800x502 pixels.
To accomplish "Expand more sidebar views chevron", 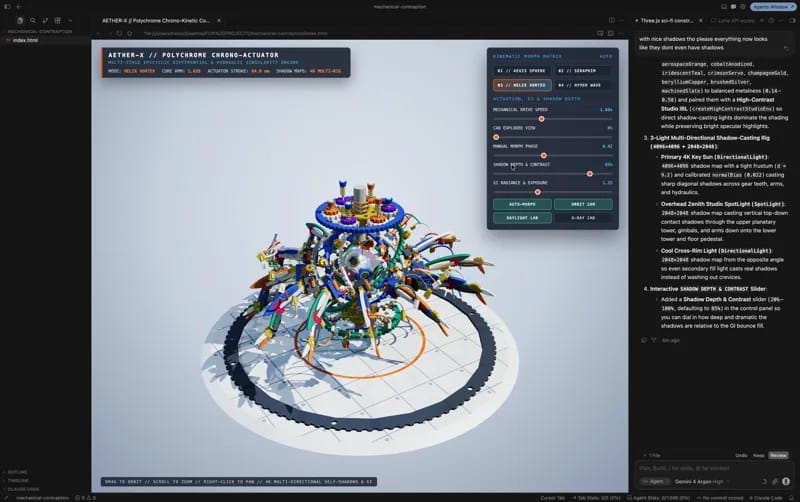I will coord(70,20).
